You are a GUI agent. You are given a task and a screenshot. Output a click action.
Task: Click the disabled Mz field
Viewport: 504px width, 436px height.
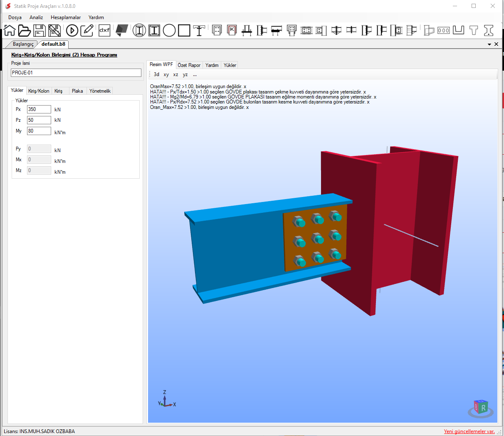pos(39,170)
